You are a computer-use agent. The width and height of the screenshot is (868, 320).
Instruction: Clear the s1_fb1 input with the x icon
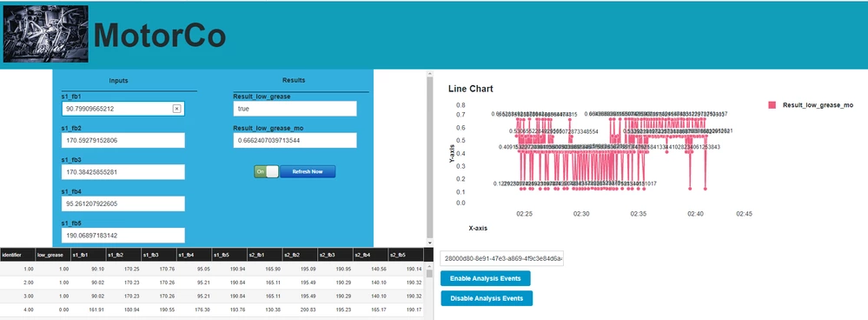[x=176, y=109]
